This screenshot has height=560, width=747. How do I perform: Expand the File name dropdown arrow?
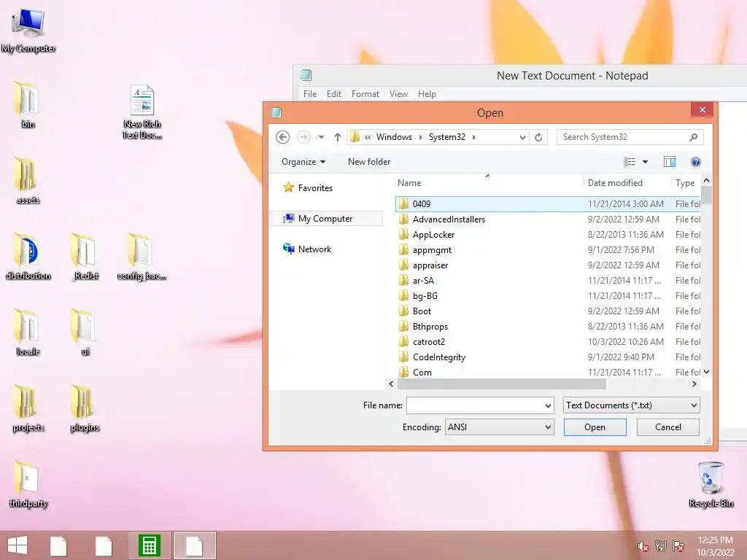pos(548,405)
